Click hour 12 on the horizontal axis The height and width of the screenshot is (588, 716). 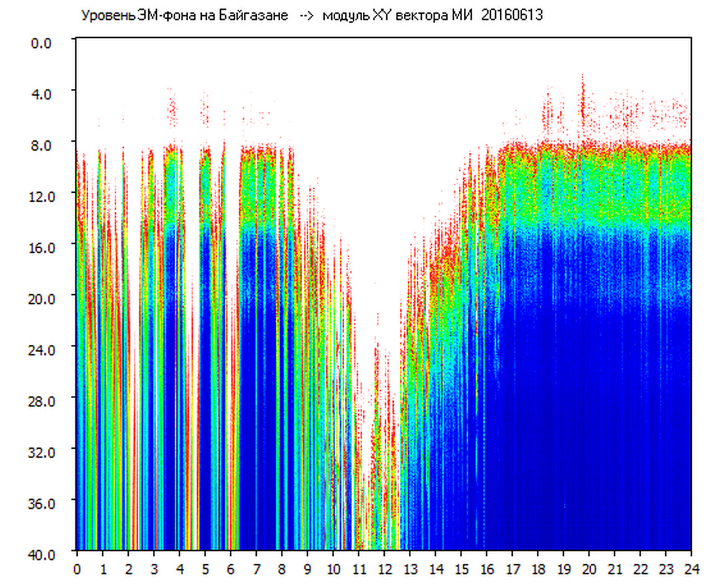384,568
